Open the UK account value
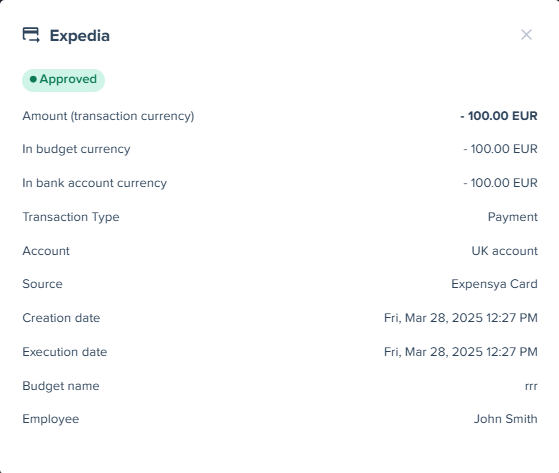559x473 pixels. [x=504, y=251]
